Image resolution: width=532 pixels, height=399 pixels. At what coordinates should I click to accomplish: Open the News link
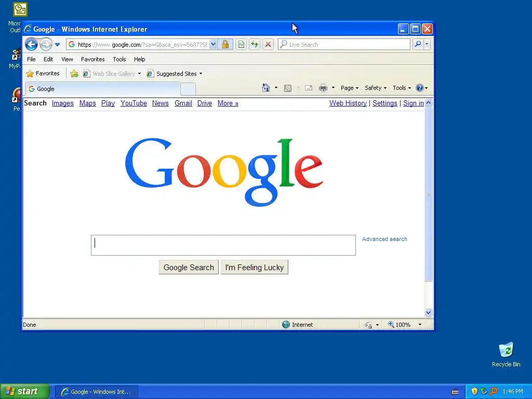pos(161,103)
